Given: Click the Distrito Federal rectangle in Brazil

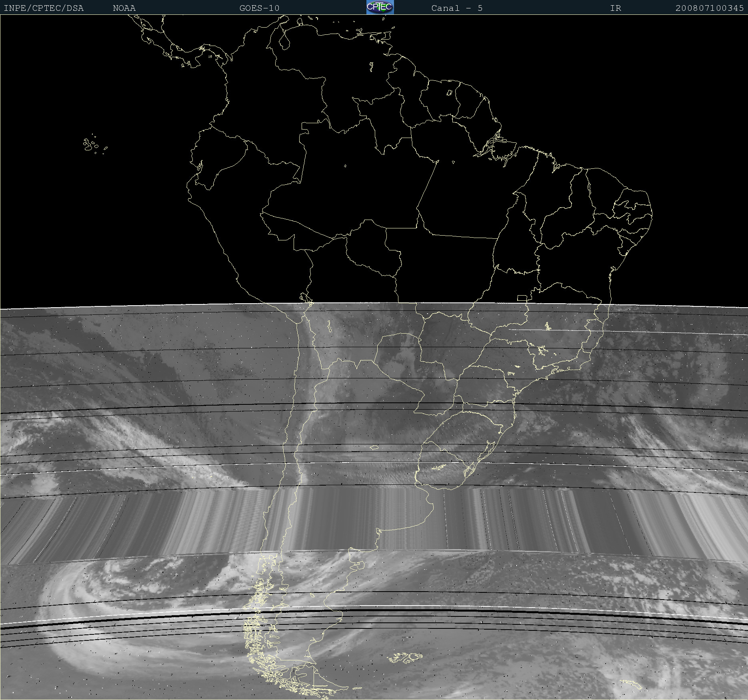Looking at the screenshot, I should point(522,298).
